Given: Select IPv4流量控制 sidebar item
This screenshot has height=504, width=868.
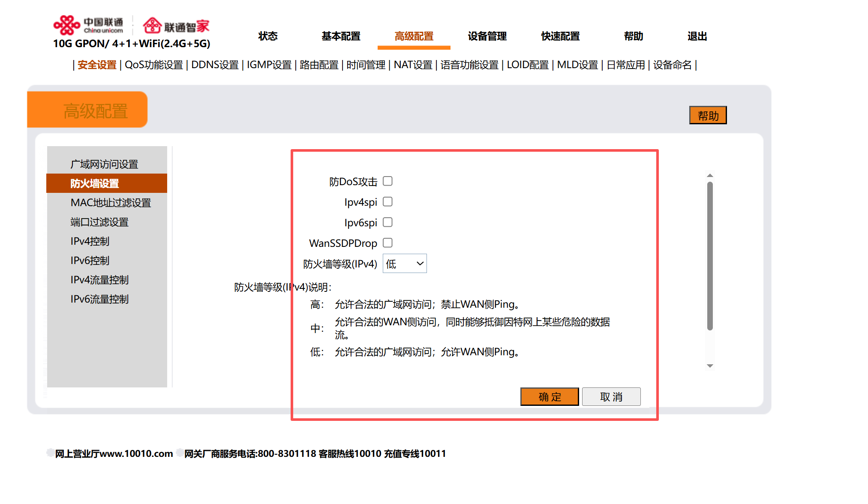Looking at the screenshot, I should coord(99,280).
